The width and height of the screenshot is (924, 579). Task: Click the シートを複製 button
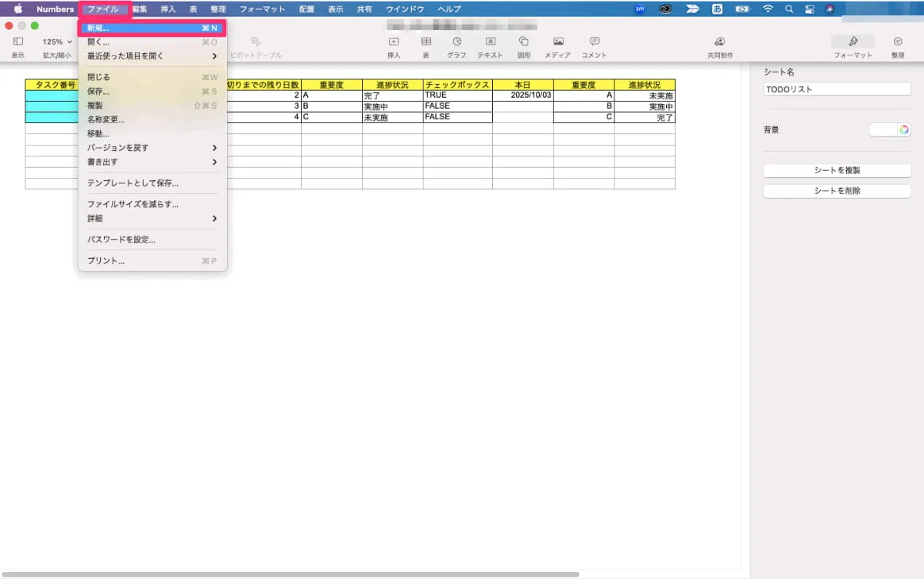(836, 169)
